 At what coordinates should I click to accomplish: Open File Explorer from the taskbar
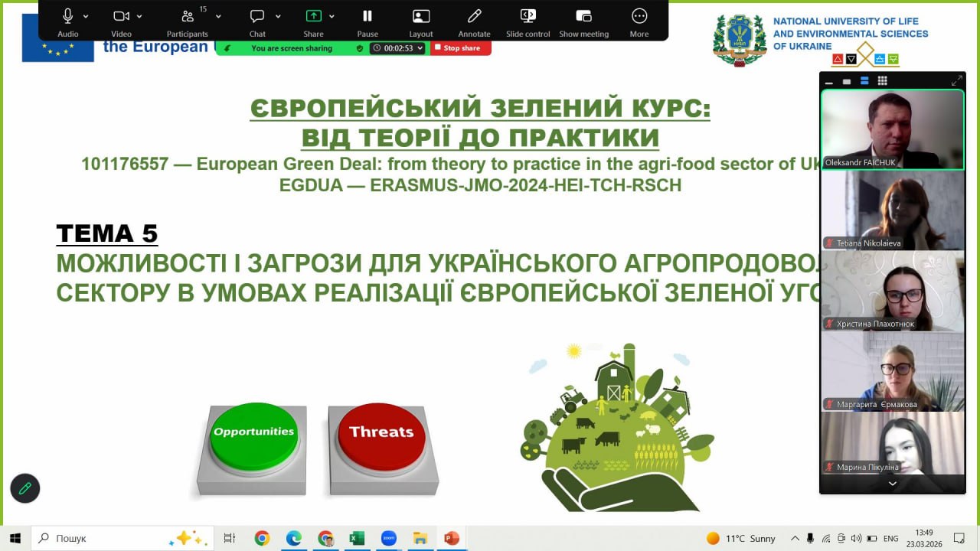420,538
